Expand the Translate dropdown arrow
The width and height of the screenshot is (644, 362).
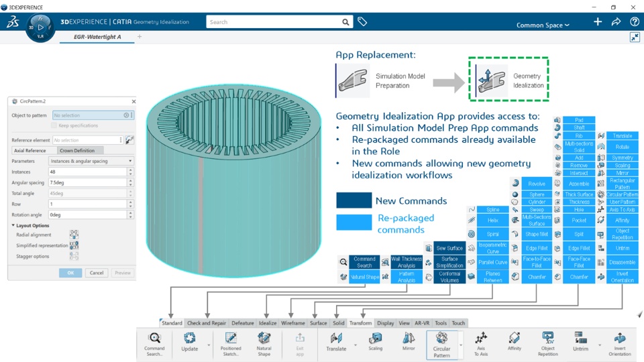click(356, 345)
